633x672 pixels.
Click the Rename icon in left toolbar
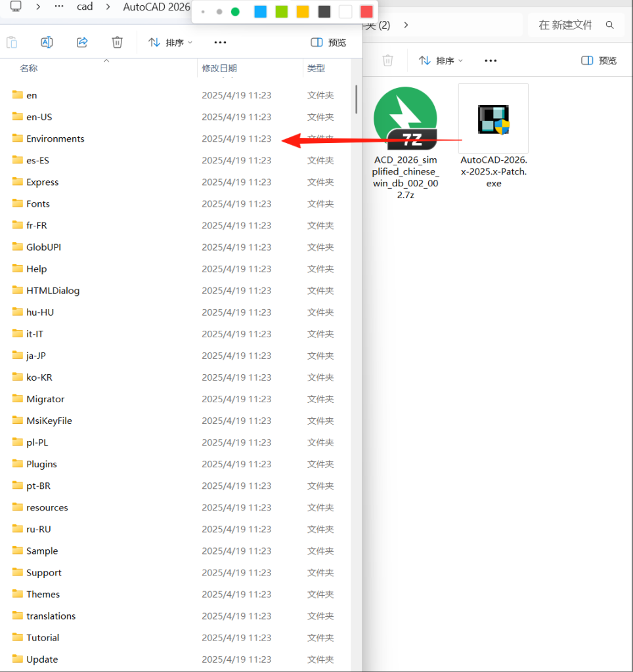47,43
